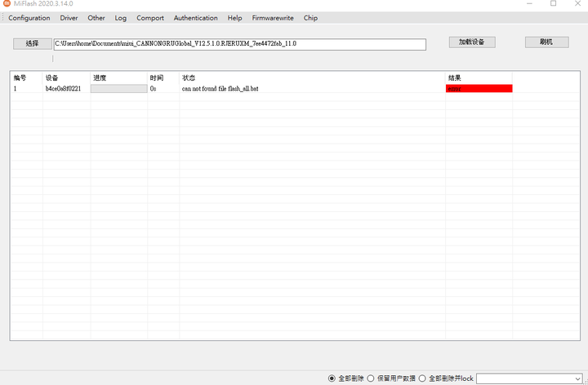The width and height of the screenshot is (588, 385).
Task: Open the Log menu
Action: point(120,18)
